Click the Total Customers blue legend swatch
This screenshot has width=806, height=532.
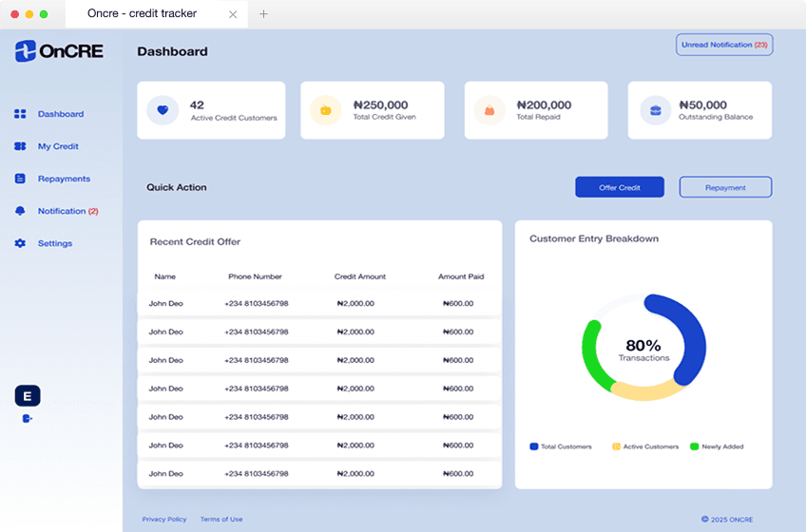point(534,446)
